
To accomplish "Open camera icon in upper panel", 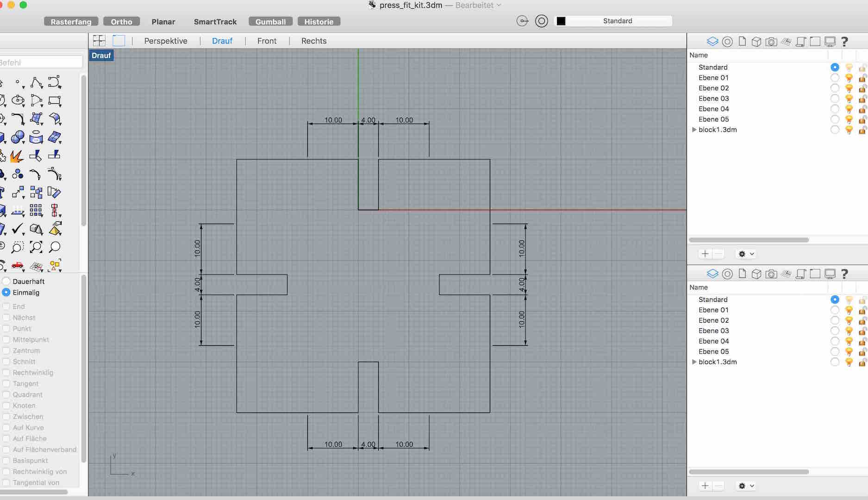I will 771,42.
